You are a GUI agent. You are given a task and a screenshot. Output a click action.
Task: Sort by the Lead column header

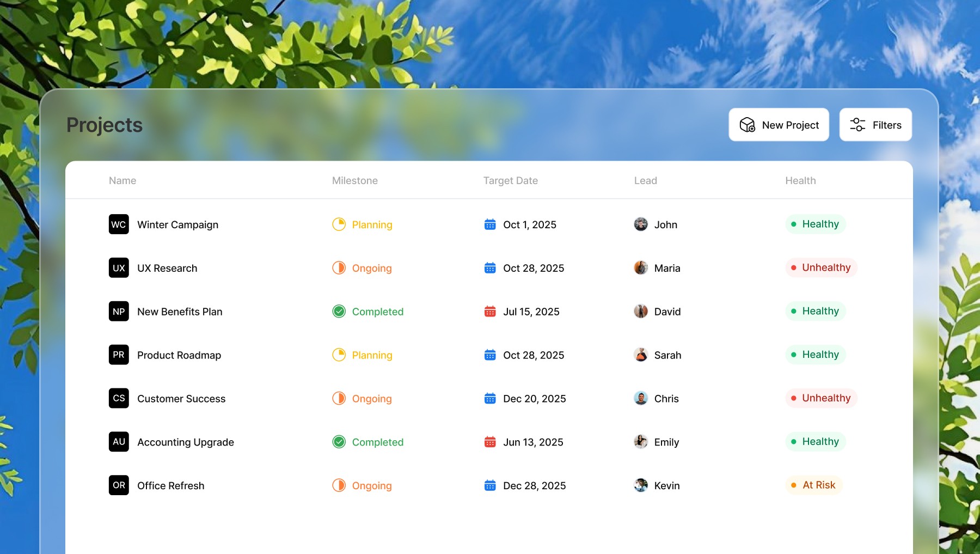(x=646, y=180)
